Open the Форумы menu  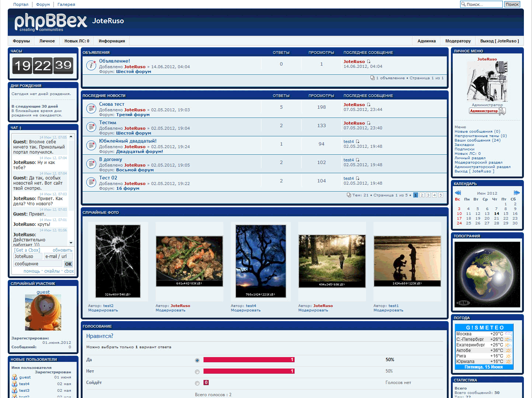[21, 41]
